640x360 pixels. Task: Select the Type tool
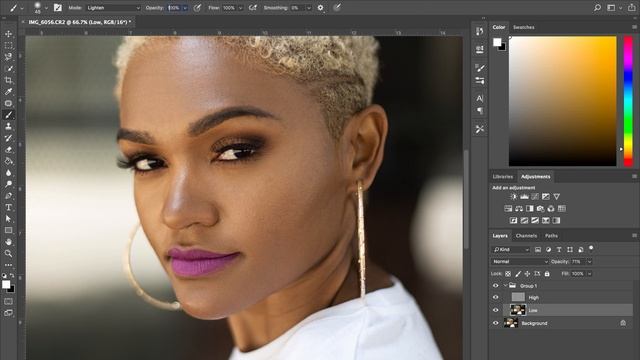coord(8,207)
